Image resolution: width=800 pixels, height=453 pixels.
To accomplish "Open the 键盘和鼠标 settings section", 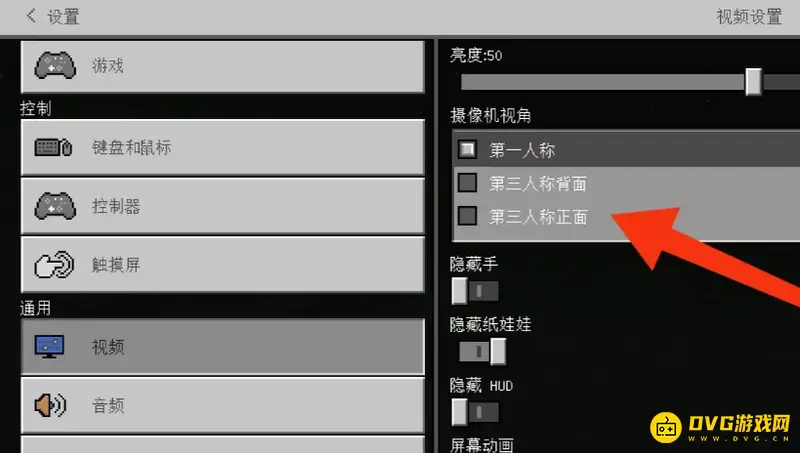I will [x=222, y=147].
